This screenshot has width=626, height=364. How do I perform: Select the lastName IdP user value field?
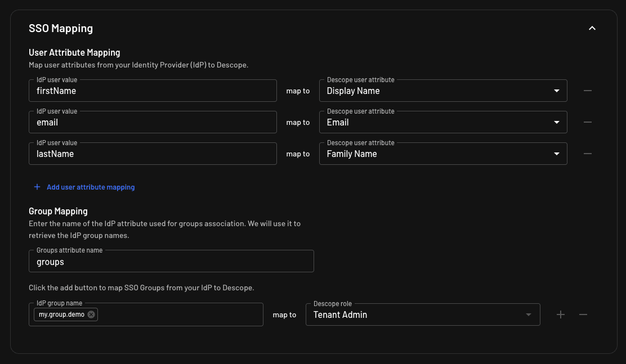pos(152,154)
